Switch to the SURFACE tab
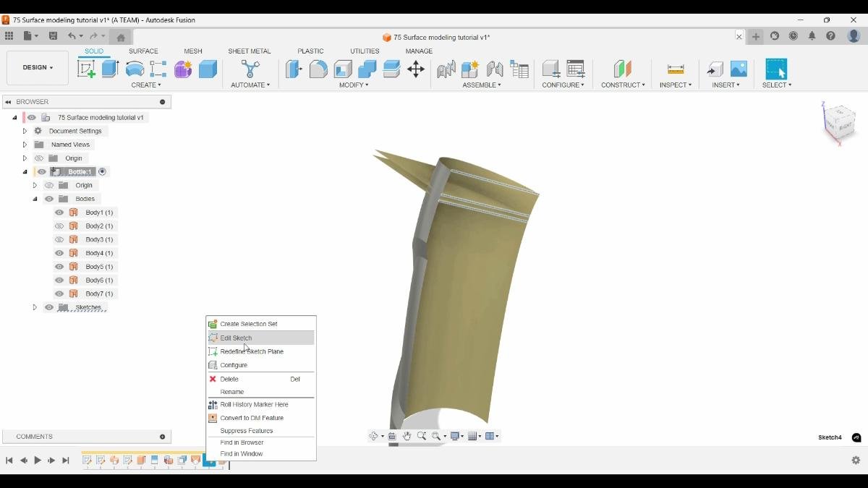This screenshot has width=868, height=488. click(143, 51)
